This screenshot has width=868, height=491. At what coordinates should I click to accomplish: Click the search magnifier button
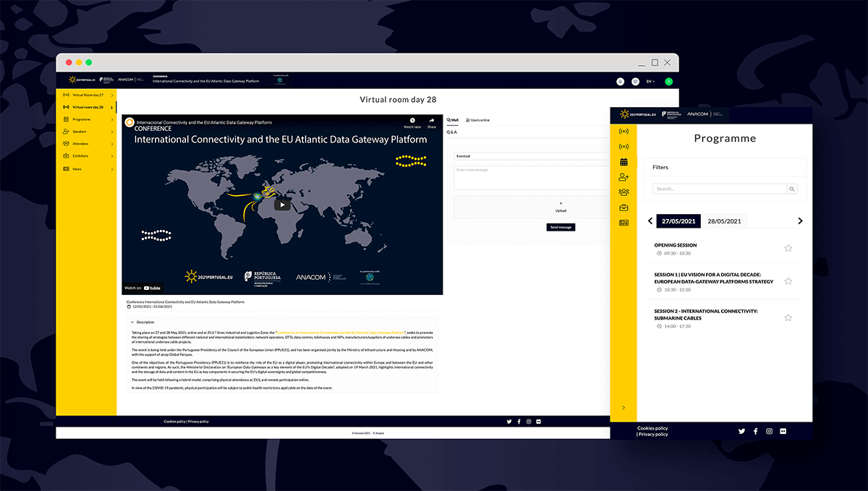click(792, 189)
